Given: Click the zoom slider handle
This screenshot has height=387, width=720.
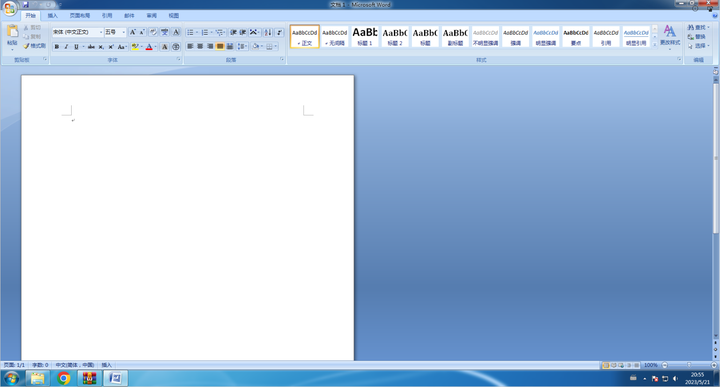Looking at the screenshot, I should coord(689,365).
